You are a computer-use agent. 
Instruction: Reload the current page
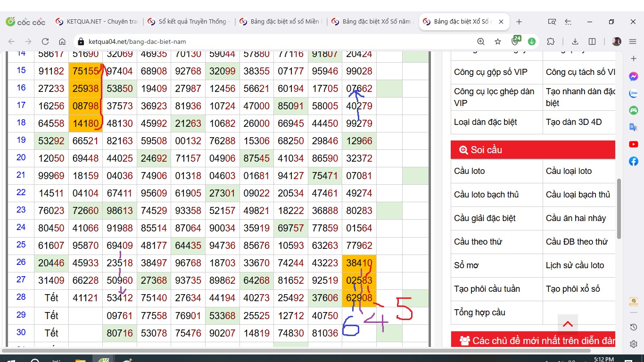(x=45, y=41)
